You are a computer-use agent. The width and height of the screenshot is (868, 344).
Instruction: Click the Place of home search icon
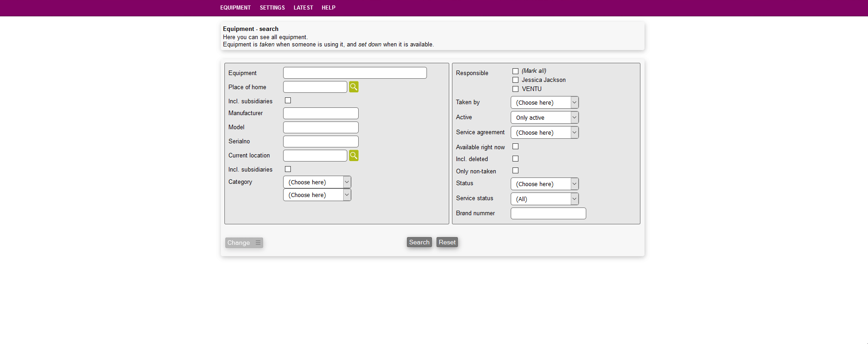click(x=354, y=87)
